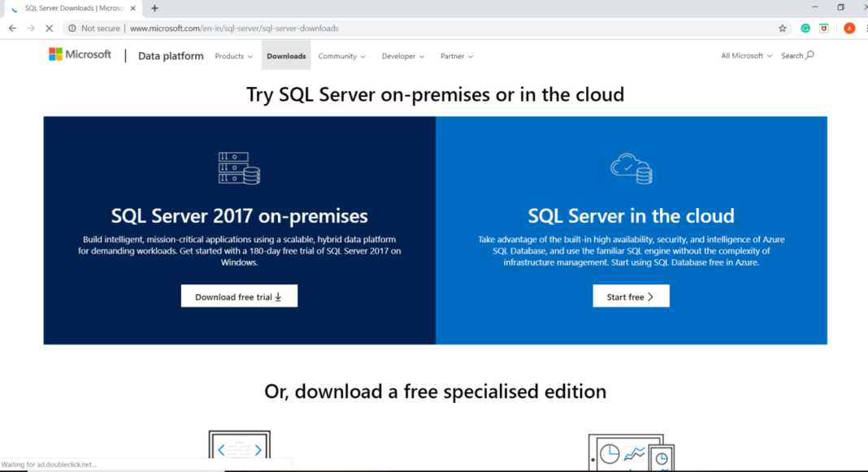This screenshot has width=868, height=472.
Task: Start free SQL Database in Azure
Action: (631, 296)
